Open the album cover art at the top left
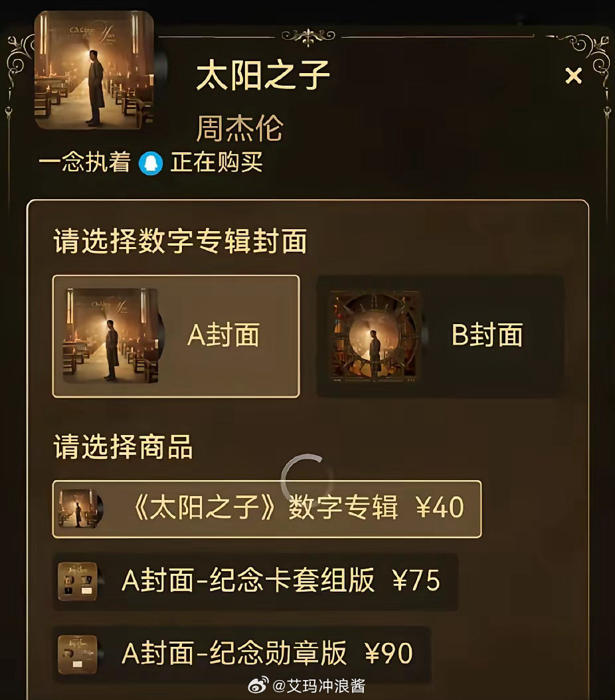615x700 pixels. [x=94, y=70]
